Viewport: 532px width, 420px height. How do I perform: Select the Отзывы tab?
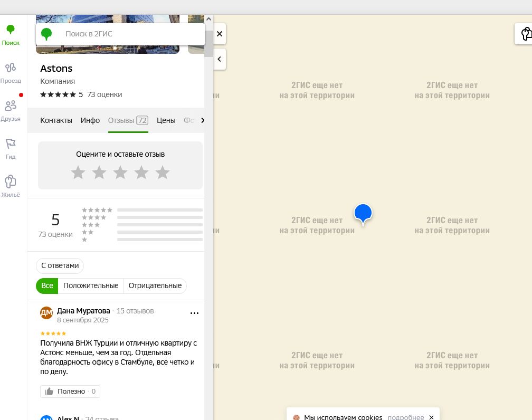(x=128, y=120)
